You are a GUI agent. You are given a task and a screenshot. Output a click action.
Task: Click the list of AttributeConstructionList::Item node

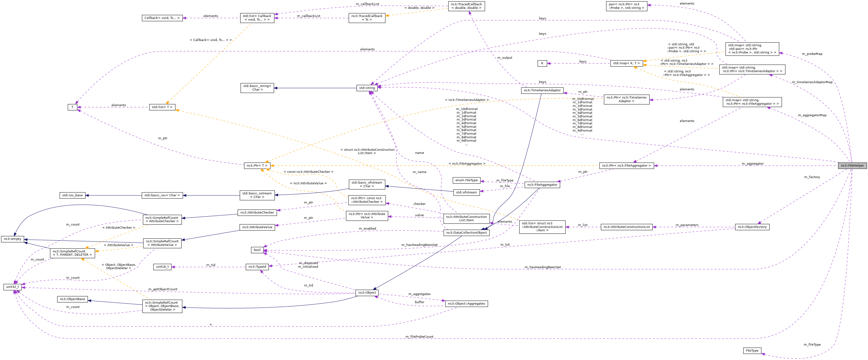coord(542,227)
